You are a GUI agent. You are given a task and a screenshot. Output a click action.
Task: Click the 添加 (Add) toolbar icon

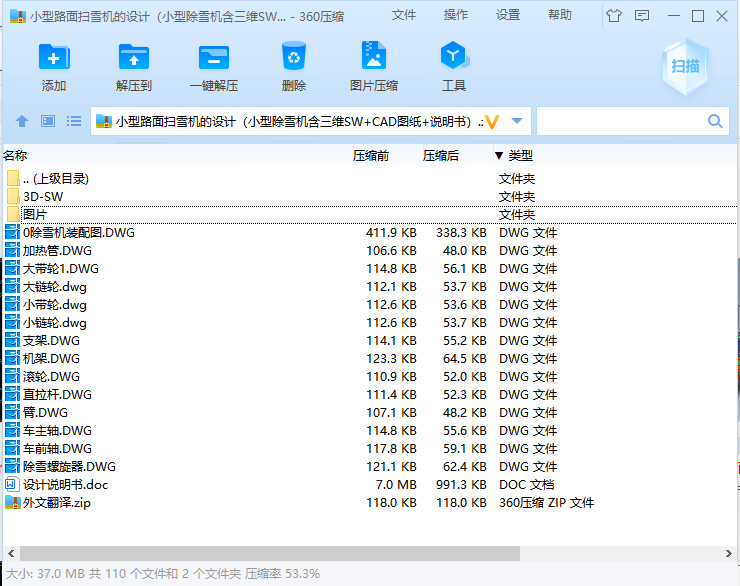click(x=54, y=58)
